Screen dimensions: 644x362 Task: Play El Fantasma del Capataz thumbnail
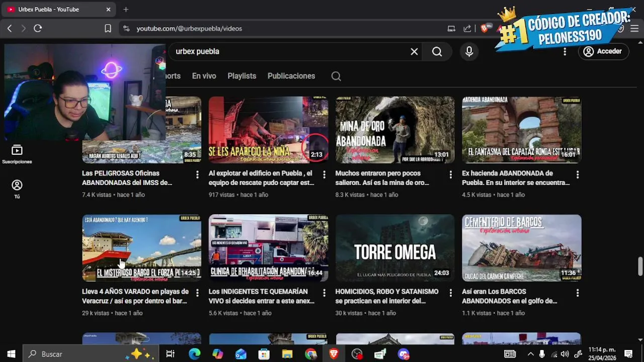(x=522, y=130)
